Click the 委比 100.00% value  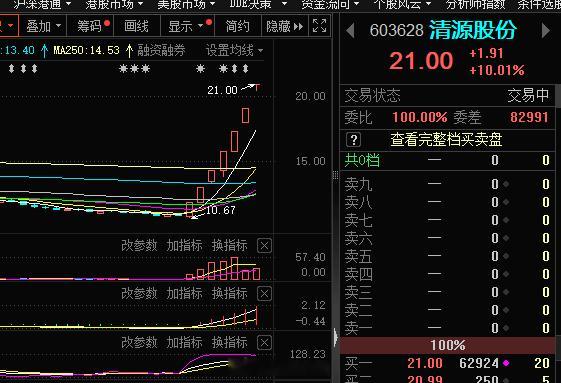(x=420, y=117)
